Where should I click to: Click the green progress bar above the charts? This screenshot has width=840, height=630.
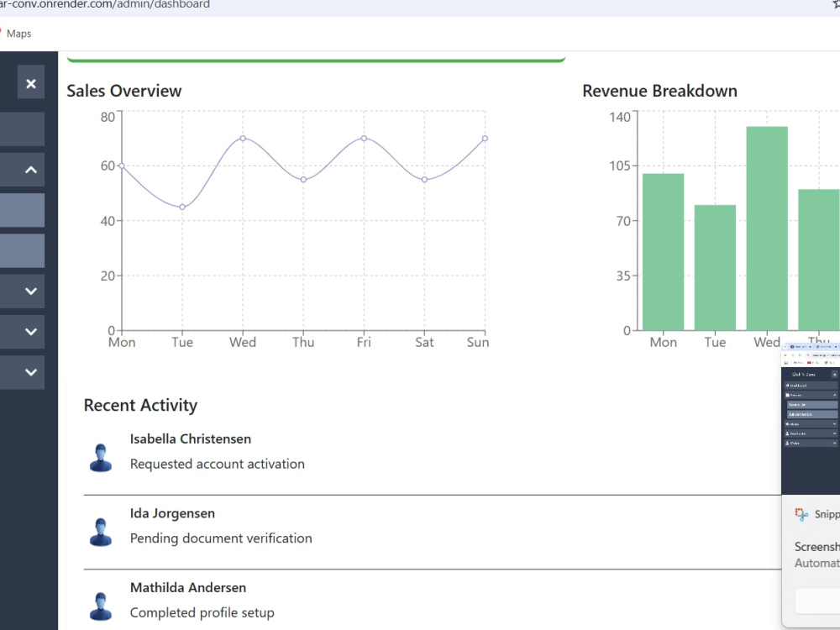(316, 60)
